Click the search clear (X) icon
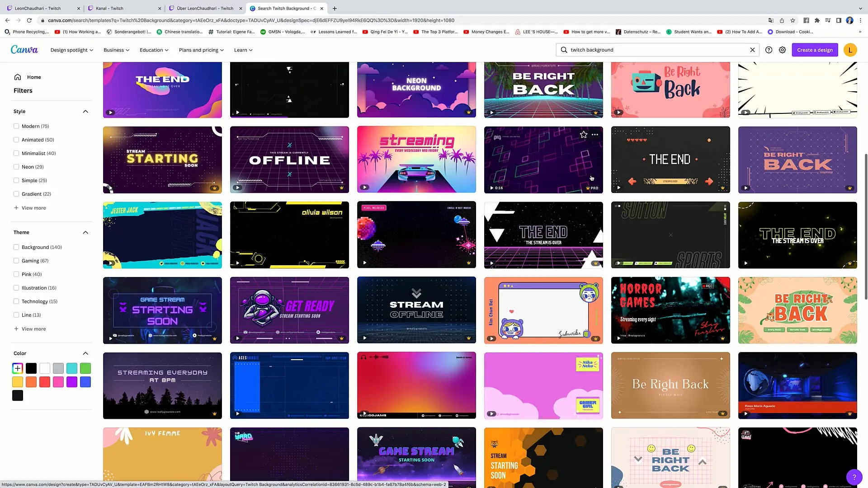 coord(752,50)
